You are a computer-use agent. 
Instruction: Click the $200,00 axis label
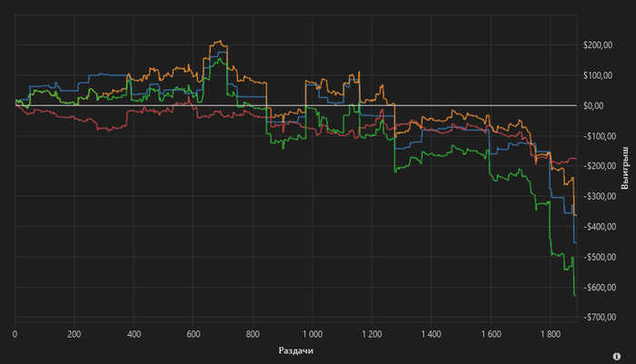(598, 45)
